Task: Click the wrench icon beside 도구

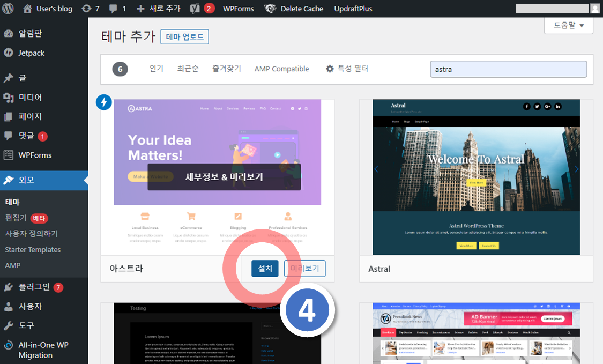Action: (9, 325)
